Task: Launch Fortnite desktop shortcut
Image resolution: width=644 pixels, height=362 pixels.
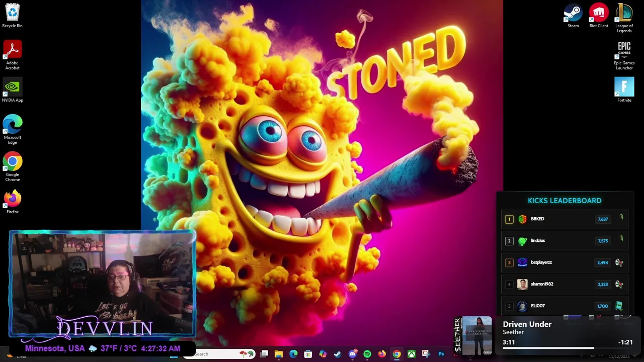Action: point(624,89)
